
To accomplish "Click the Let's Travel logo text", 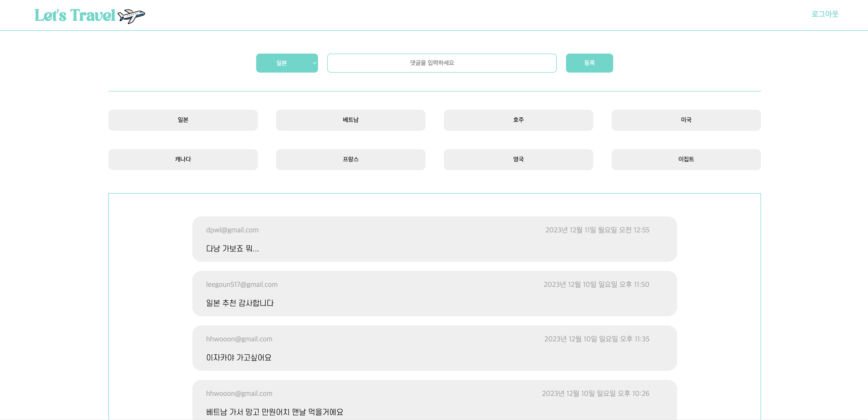I will pos(75,16).
